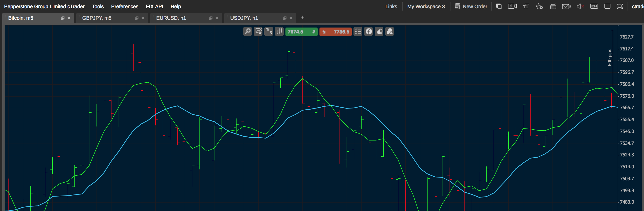Add a new chart tab with plus

click(303, 17)
